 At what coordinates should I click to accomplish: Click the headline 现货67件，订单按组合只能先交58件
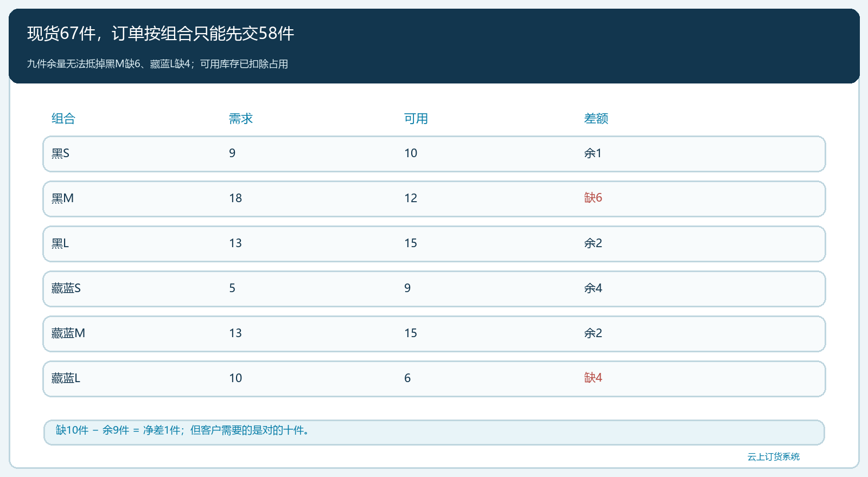(161, 34)
